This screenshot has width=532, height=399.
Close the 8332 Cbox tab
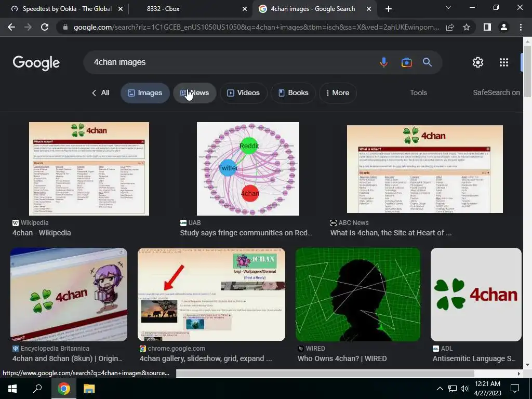point(245,9)
